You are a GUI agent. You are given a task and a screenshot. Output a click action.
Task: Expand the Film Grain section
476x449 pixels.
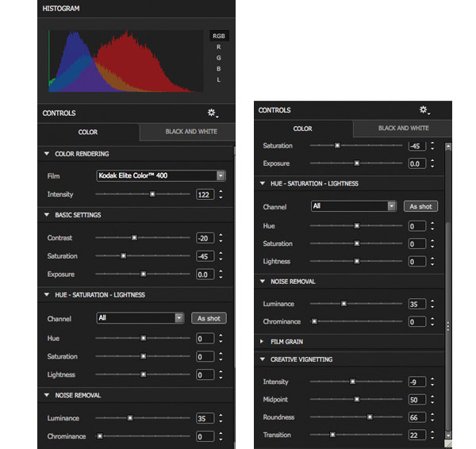(x=262, y=342)
